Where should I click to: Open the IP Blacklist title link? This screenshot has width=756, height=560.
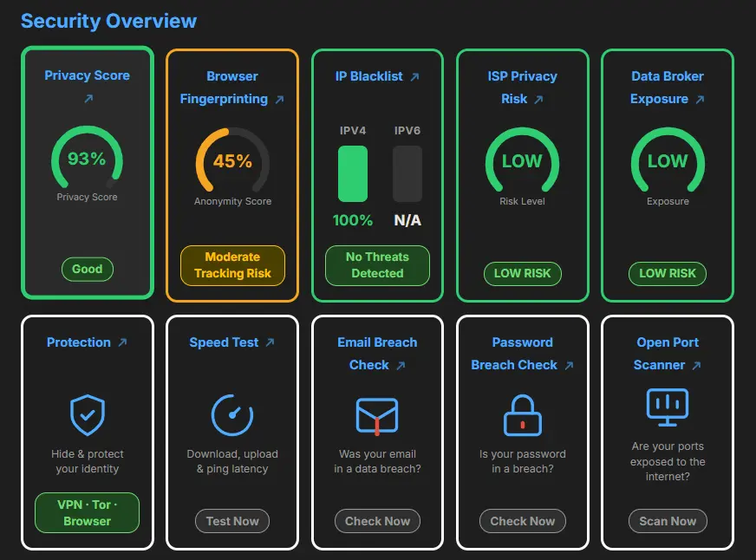click(x=368, y=76)
